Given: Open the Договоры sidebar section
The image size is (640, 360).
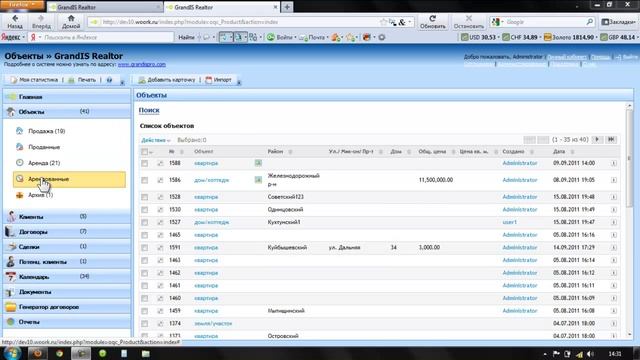Looking at the screenshot, I should [x=67, y=231].
